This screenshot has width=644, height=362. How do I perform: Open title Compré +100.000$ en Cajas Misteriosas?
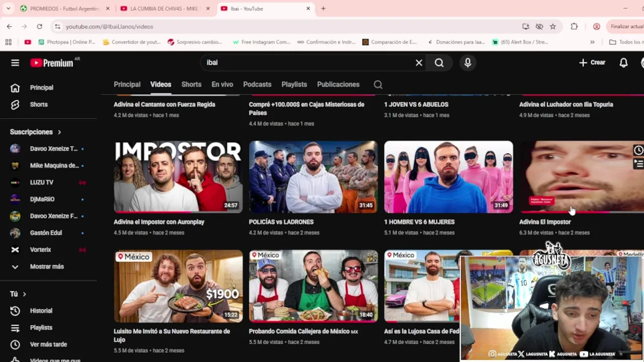point(306,109)
